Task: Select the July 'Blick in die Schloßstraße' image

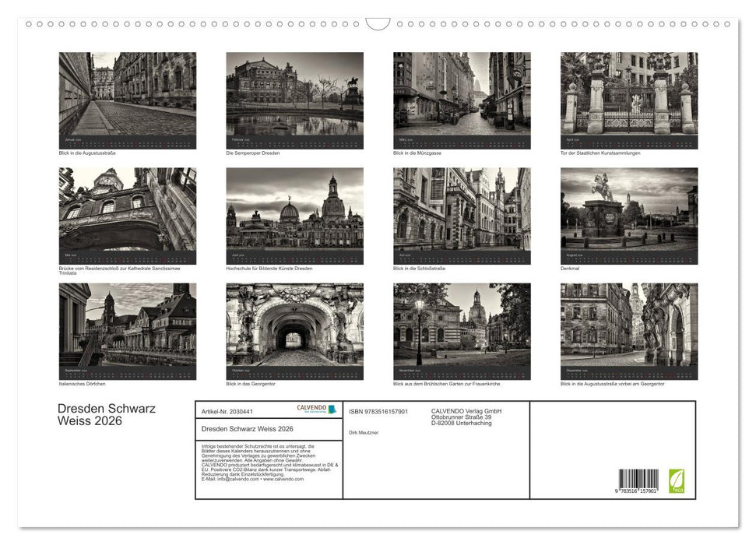Action: tap(460, 216)
